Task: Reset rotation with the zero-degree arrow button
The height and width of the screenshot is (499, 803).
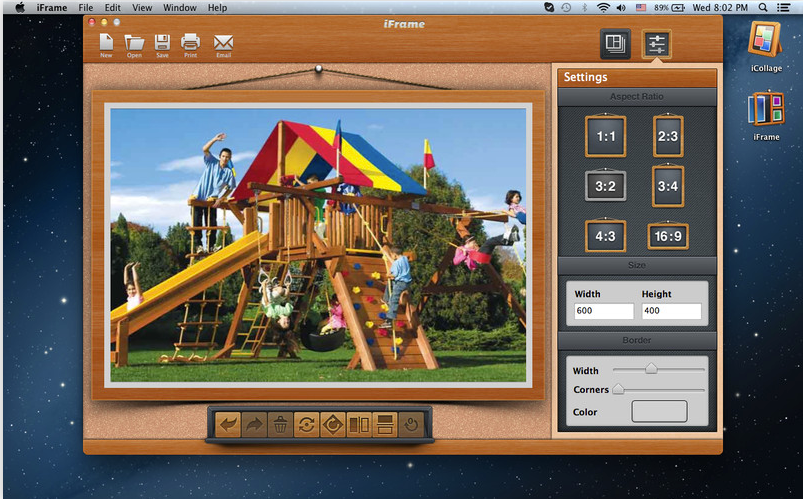Action: coord(411,425)
